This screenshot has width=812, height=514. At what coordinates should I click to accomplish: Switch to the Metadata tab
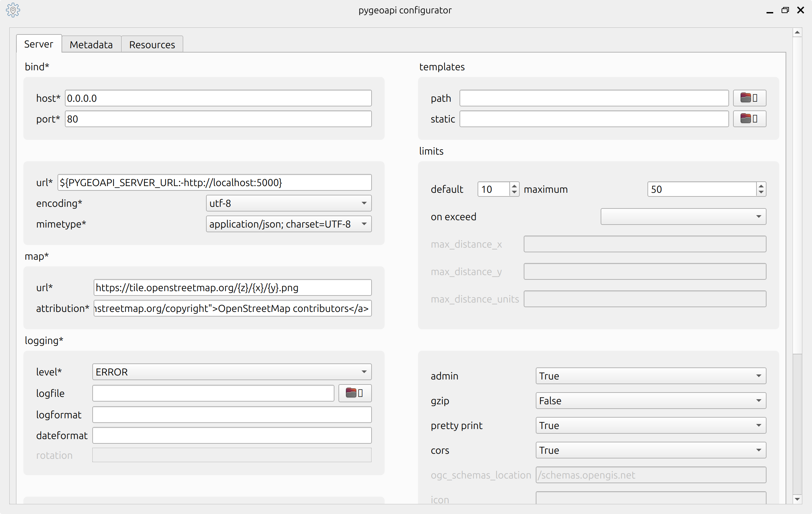tap(91, 45)
